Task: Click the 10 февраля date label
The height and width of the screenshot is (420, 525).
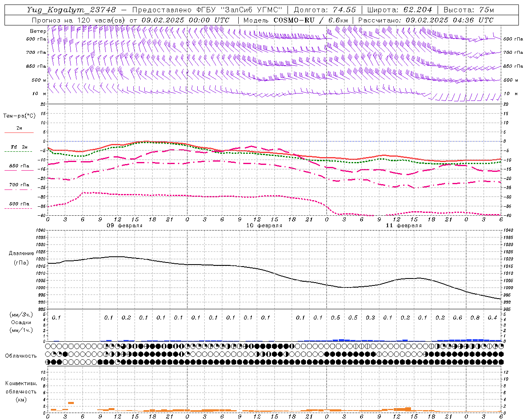Action: pos(264,226)
